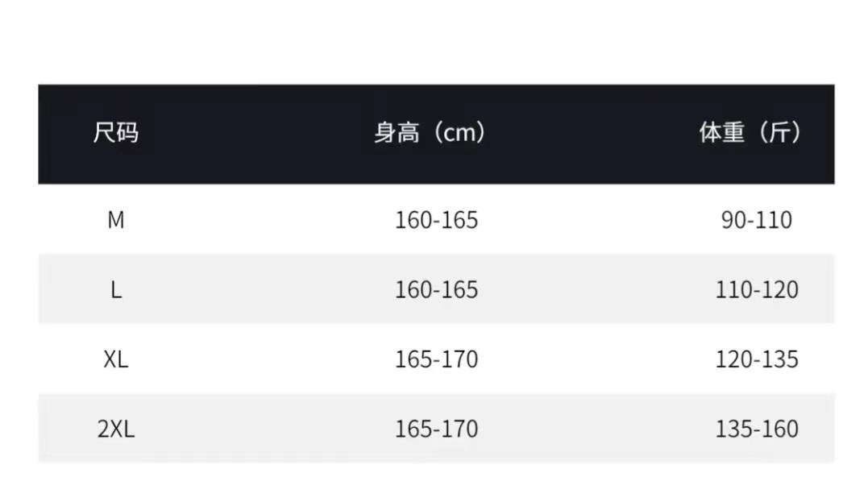Select the L size label
Screen dimensions: 868x494
coord(116,290)
